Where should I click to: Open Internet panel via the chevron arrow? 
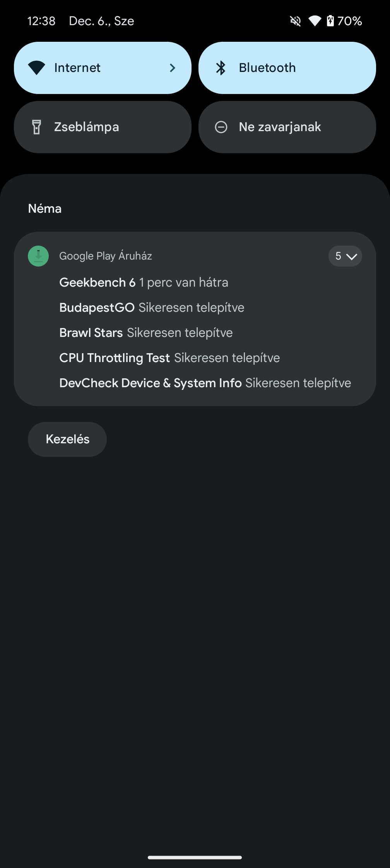[x=173, y=68]
